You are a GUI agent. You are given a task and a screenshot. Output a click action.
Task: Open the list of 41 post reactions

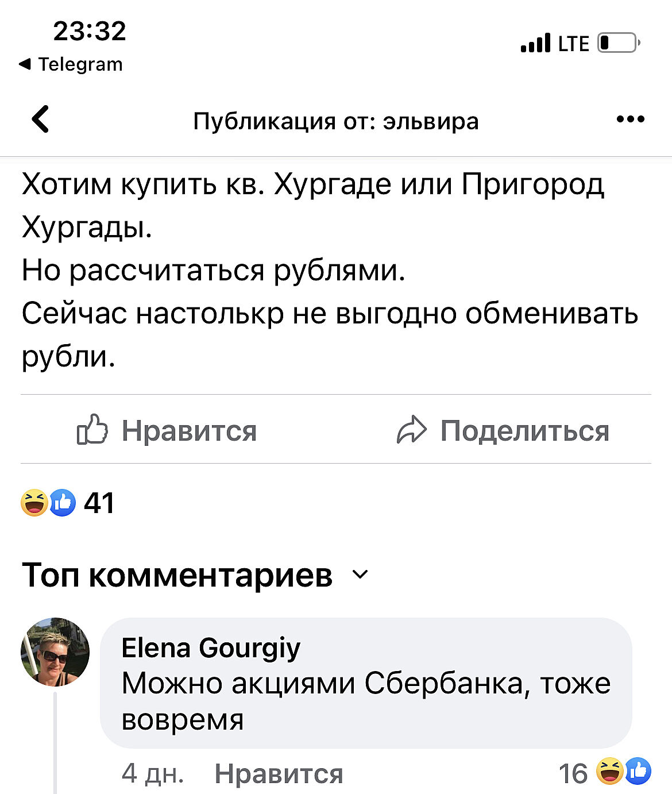(99, 503)
